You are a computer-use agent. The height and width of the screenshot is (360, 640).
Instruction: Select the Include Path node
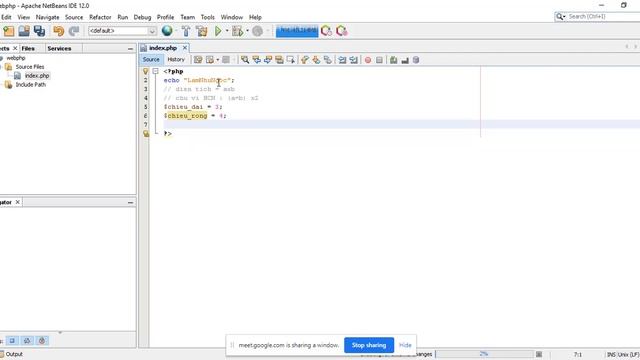point(31,84)
